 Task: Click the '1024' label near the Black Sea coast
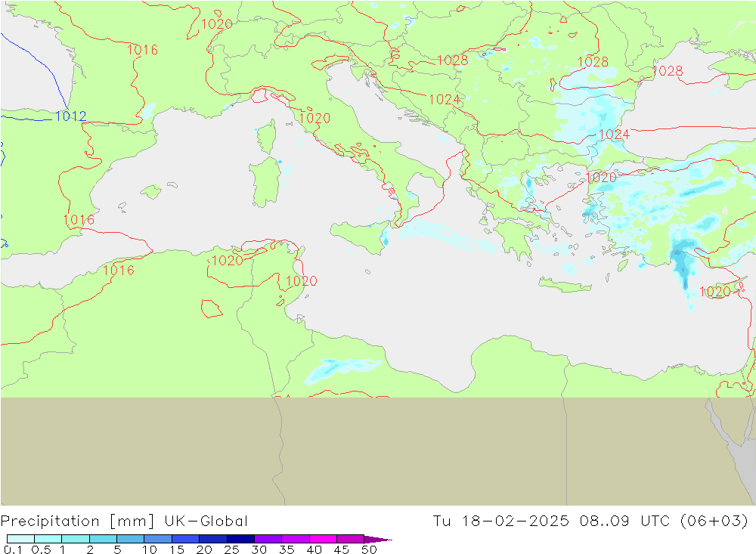click(614, 134)
